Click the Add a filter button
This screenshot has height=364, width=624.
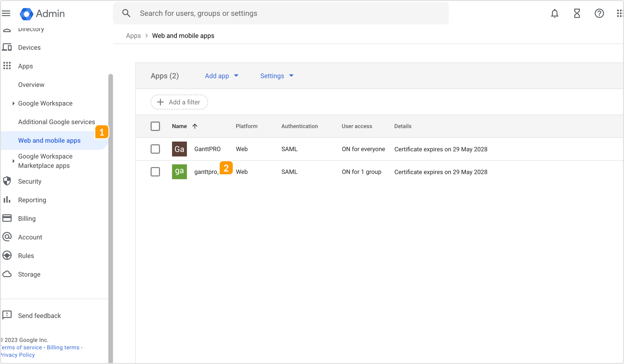179,102
